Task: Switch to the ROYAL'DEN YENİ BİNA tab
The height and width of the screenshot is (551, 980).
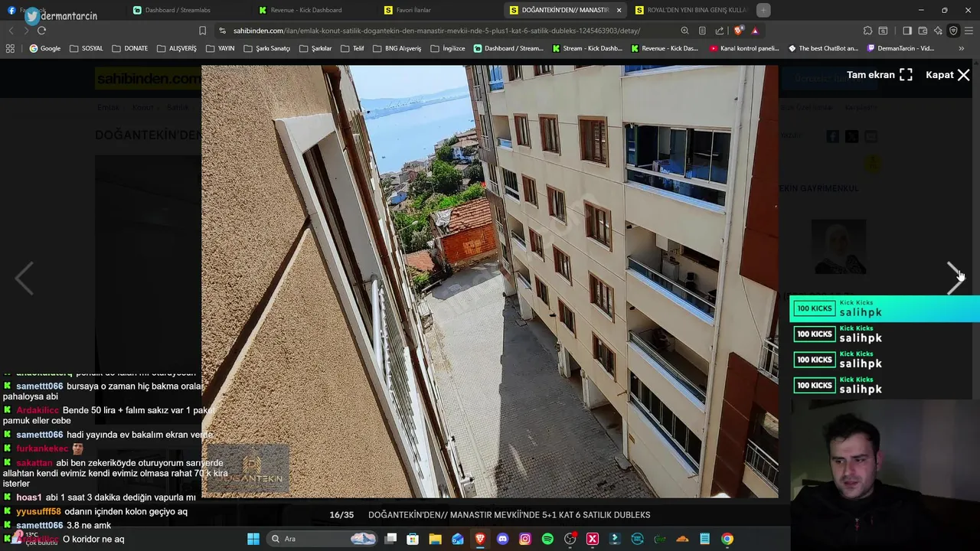Action: coord(689,10)
